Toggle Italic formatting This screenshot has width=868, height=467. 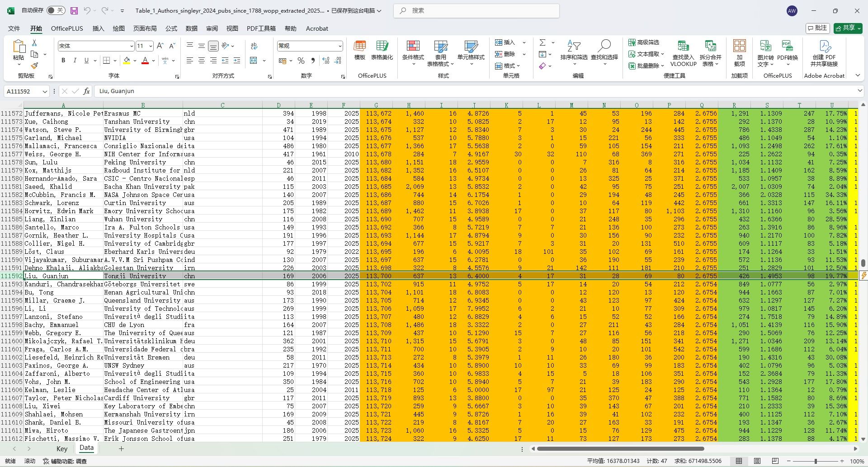click(75, 61)
